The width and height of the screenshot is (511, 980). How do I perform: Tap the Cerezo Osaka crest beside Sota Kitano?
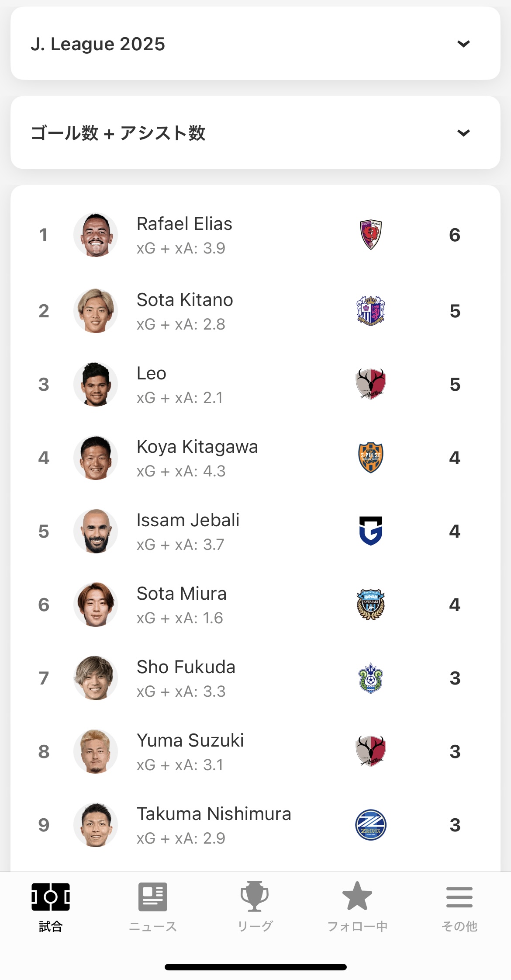point(371,310)
